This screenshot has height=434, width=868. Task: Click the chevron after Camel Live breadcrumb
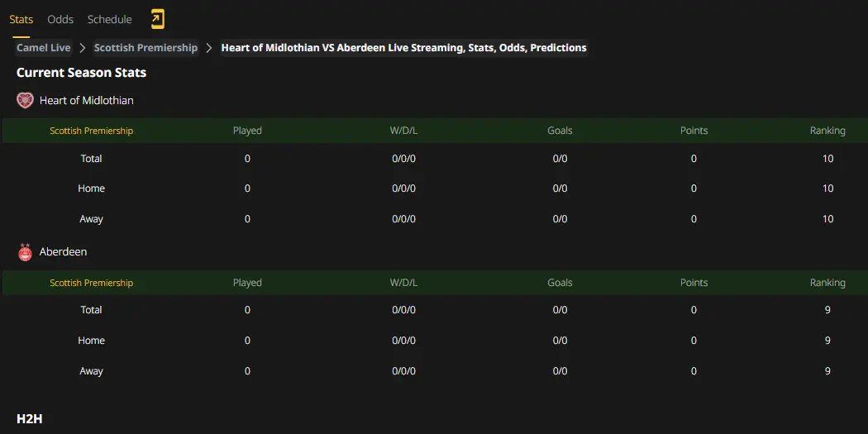click(x=83, y=48)
